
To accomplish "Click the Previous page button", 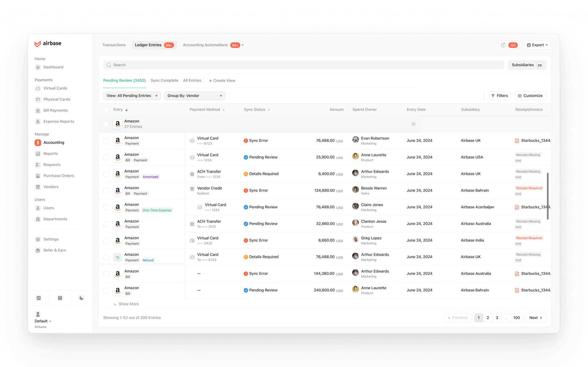I will click(x=458, y=318).
